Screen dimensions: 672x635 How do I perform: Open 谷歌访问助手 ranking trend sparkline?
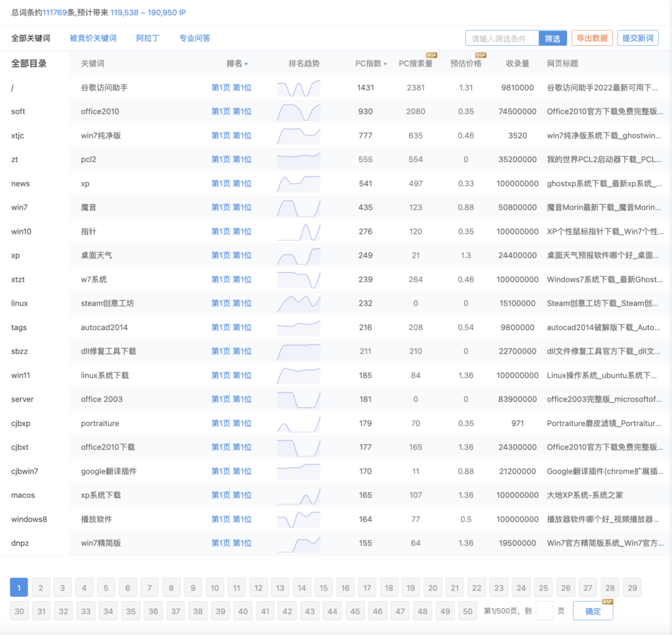[x=299, y=88]
